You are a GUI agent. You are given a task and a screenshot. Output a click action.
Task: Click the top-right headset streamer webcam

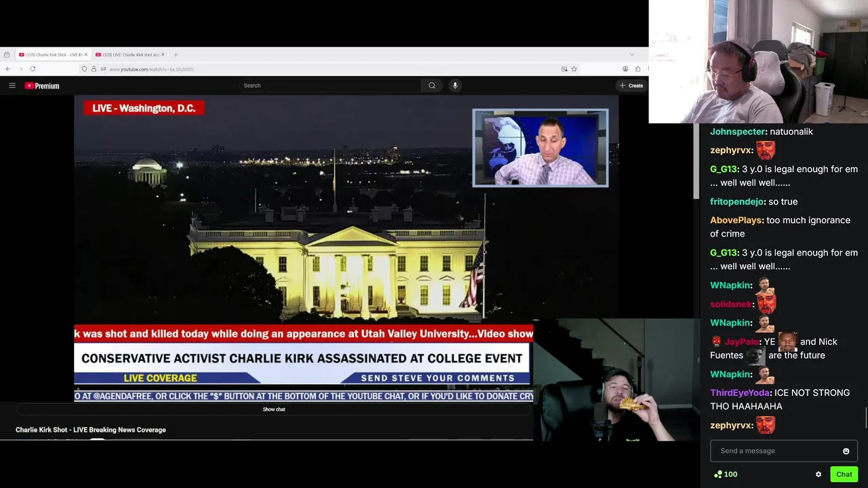pyautogui.click(x=758, y=62)
